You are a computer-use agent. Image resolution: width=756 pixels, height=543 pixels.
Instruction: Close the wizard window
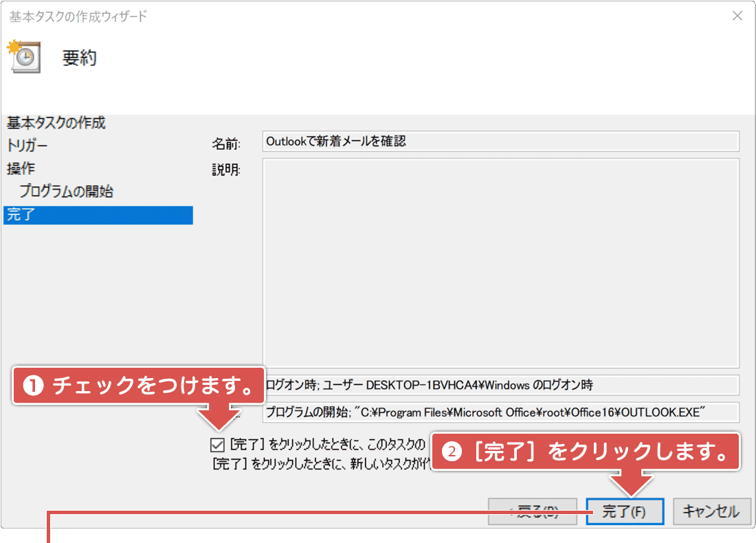coord(738,15)
